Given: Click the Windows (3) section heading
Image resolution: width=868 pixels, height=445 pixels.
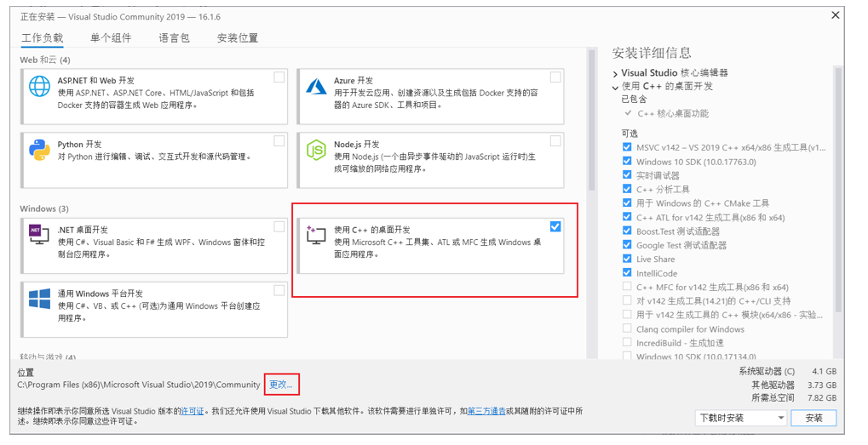Looking at the screenshot, I should pos(44,208).
